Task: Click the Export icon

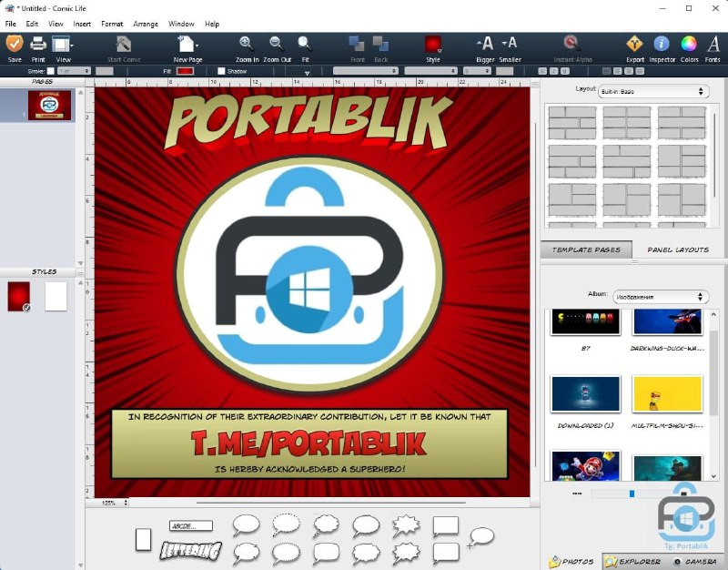Action: point(634,44)
